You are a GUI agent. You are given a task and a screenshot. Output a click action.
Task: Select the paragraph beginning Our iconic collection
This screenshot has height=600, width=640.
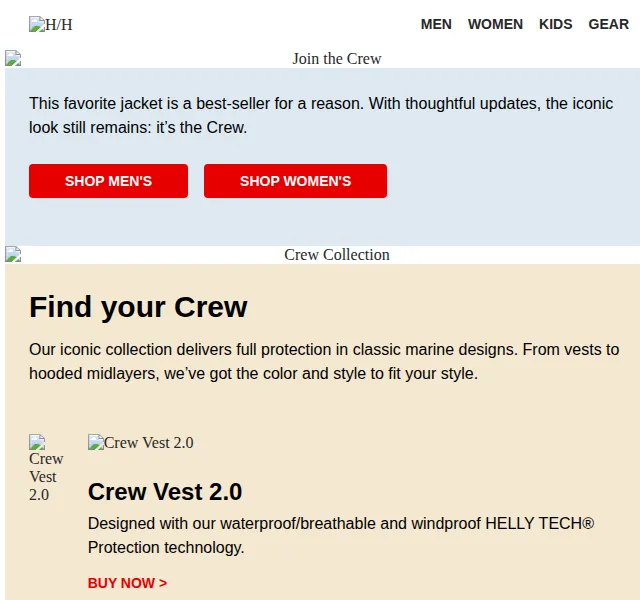pyautogui.click(x=324, y=362)
